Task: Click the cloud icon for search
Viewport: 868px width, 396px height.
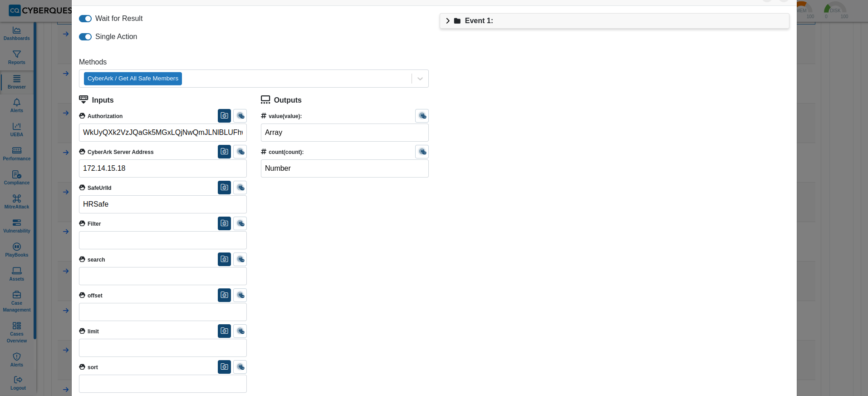Action: point(240,259)
